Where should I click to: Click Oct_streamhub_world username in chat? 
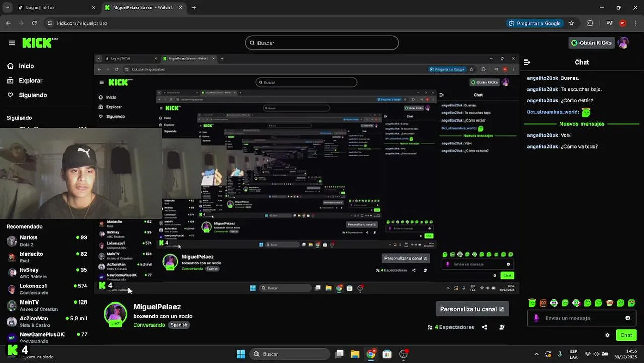[x=553, y=112]
